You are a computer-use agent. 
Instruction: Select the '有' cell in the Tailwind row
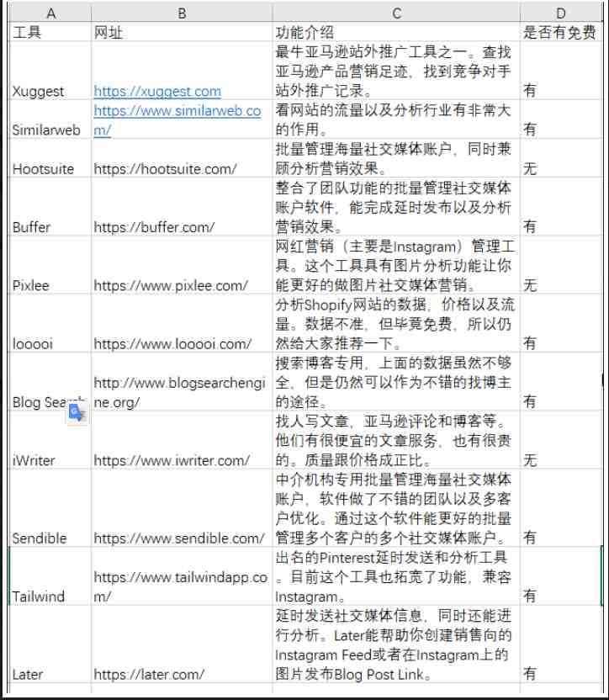(561, 576)
